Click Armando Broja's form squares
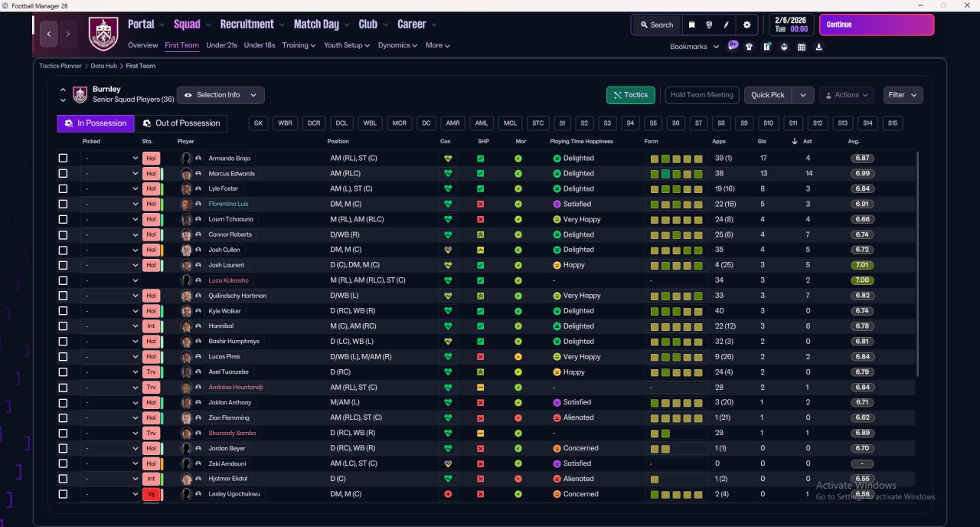 tap(677, 159)
